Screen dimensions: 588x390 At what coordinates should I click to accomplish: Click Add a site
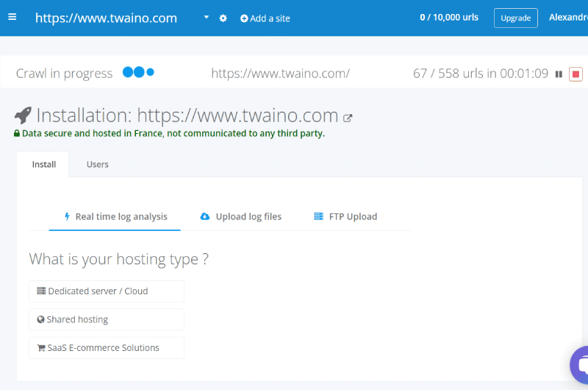(265, 18)
